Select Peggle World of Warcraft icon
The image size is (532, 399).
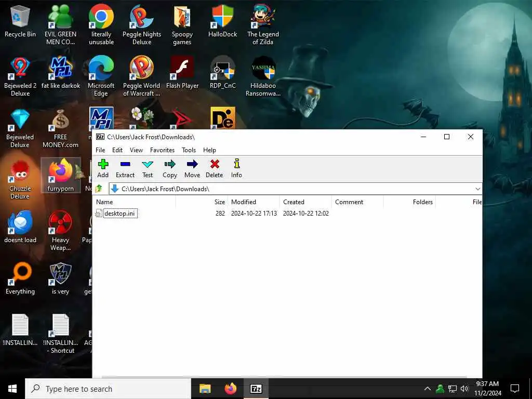coord(141,77)
